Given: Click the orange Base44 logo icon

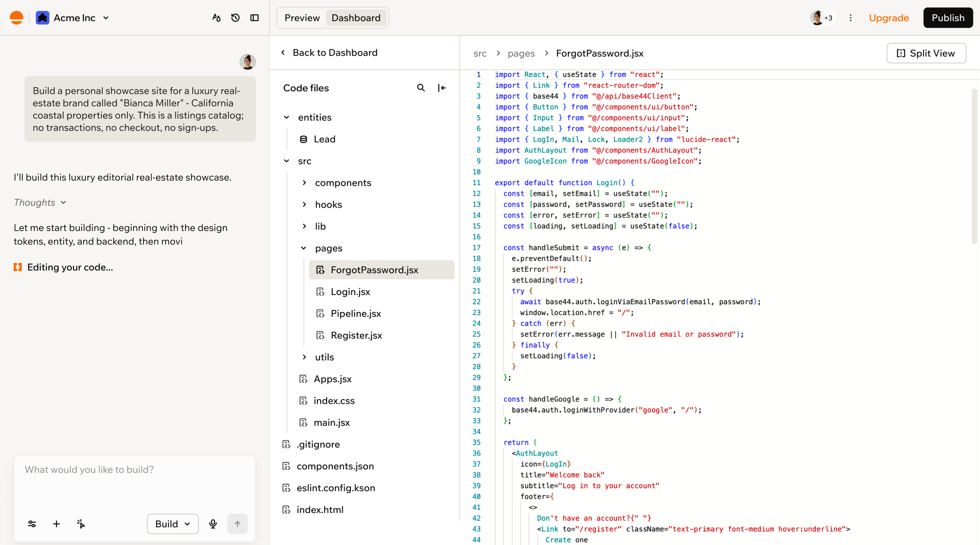Looking at the screenshot, I should click(x=16, y=18).
